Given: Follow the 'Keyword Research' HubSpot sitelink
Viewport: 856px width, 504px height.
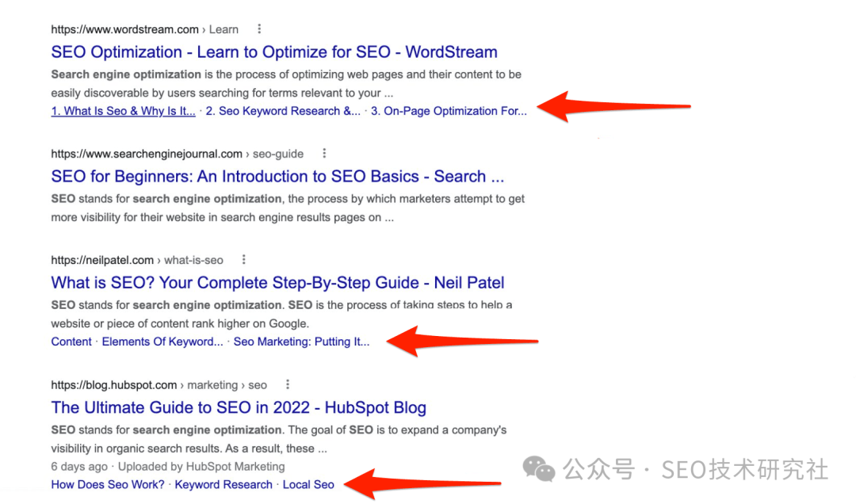Looking at the screenshot, I should (224, 485).
